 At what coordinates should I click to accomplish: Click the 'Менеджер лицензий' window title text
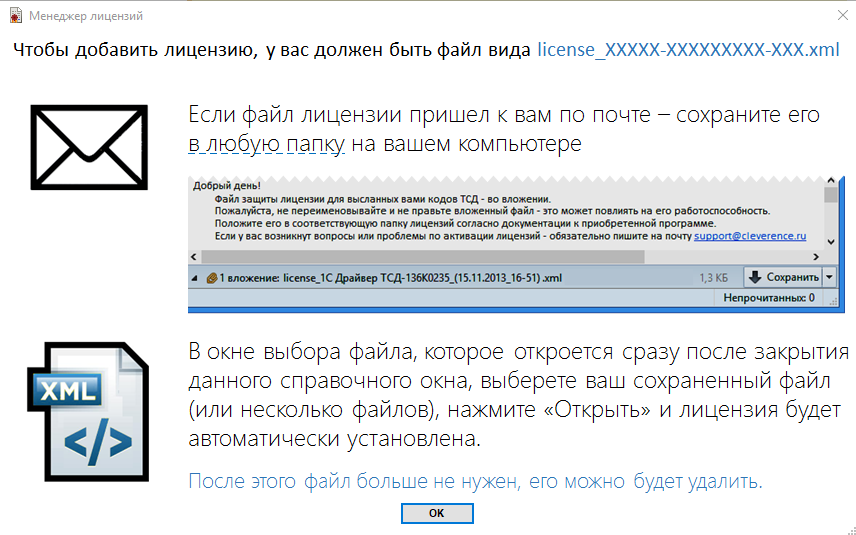[x=86, y=16]
